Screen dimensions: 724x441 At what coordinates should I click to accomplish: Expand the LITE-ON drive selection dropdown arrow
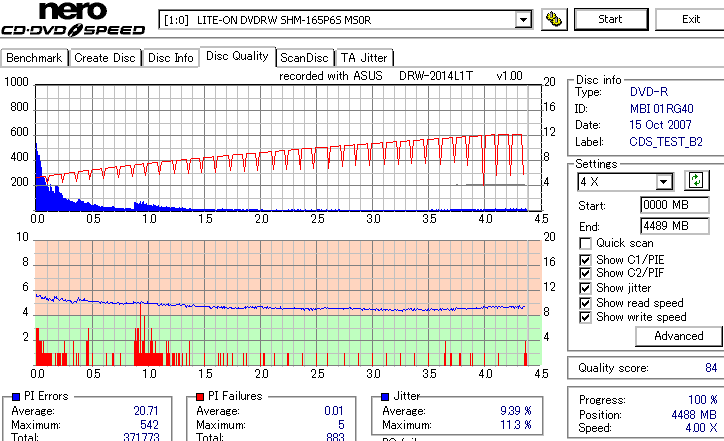coord(523,20)
